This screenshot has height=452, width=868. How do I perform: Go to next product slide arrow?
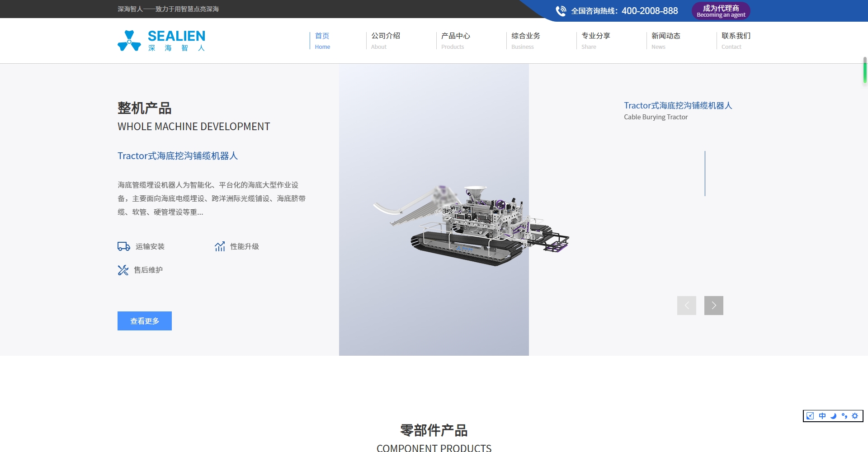(713, 306)
